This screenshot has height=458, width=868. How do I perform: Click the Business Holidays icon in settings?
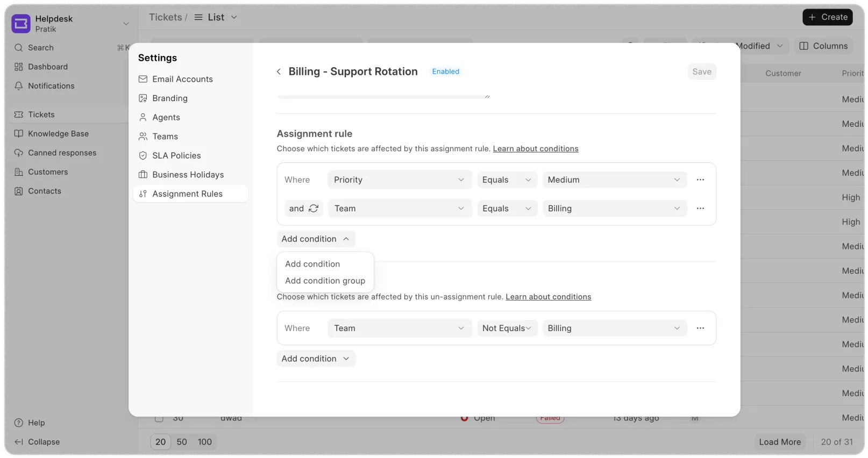pyautogui.click(x=143, y=175)
